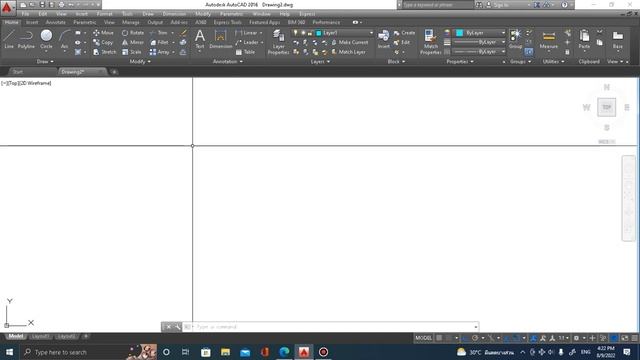The height and width of the screenshot is (360, 640).
Task: Click the Leader annotation tool
Action: coord(247,42)
